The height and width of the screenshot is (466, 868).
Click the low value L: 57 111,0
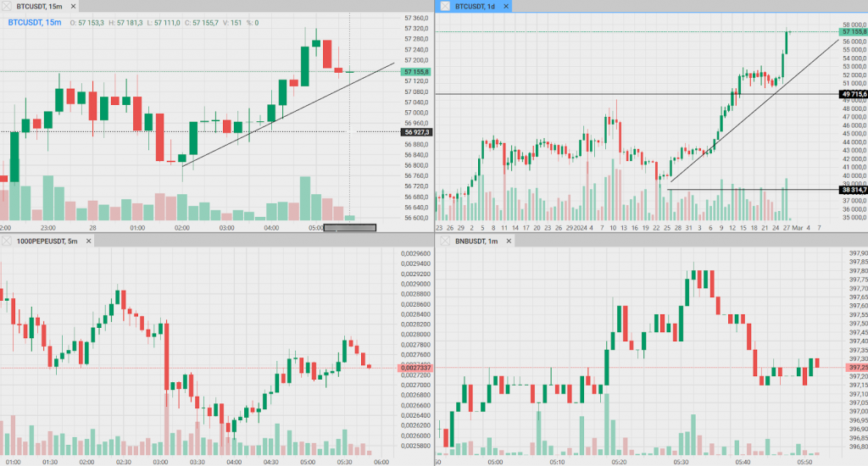[164, 23]
